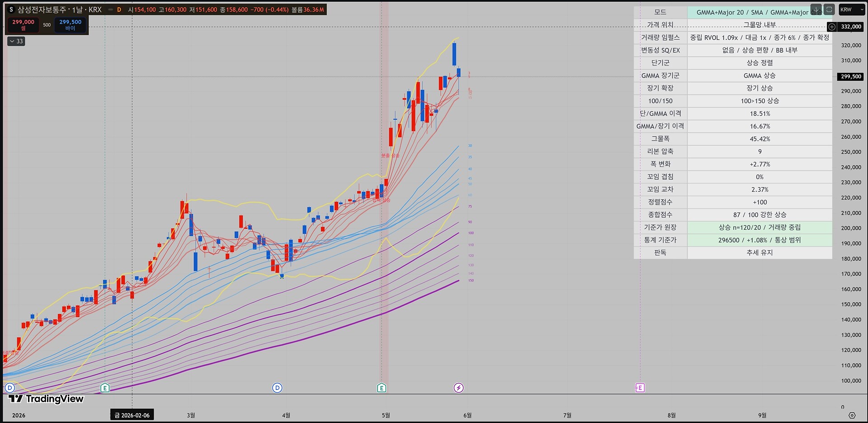Click the 2026 year label on time axis
Viewport: 868px width, 423px height.
pos(19,415)
